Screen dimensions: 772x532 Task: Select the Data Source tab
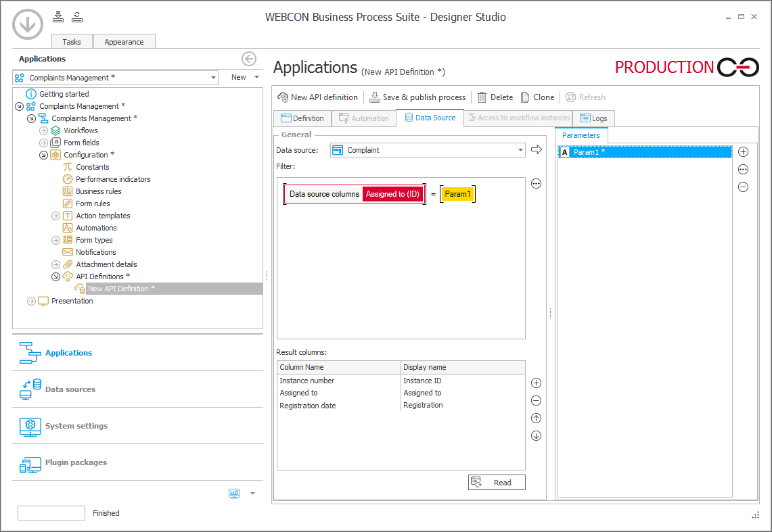click(x=430, y=118)
